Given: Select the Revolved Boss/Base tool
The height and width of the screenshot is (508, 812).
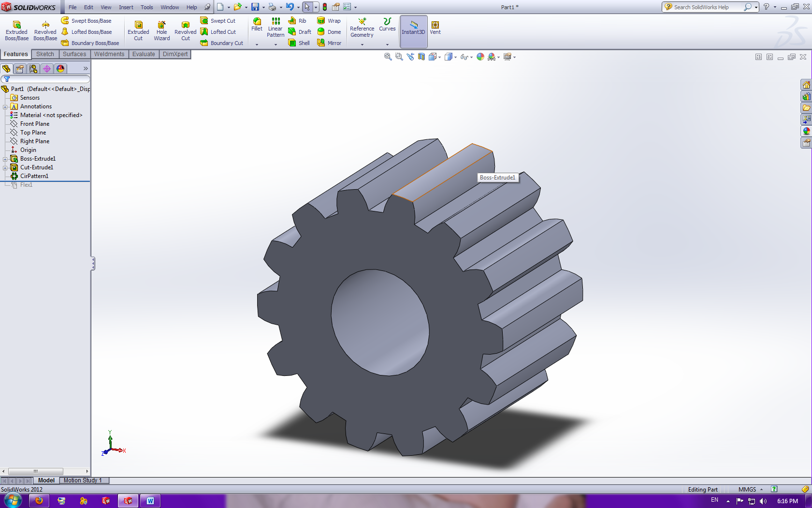Looking at the screenshot, I should (45, 31).
